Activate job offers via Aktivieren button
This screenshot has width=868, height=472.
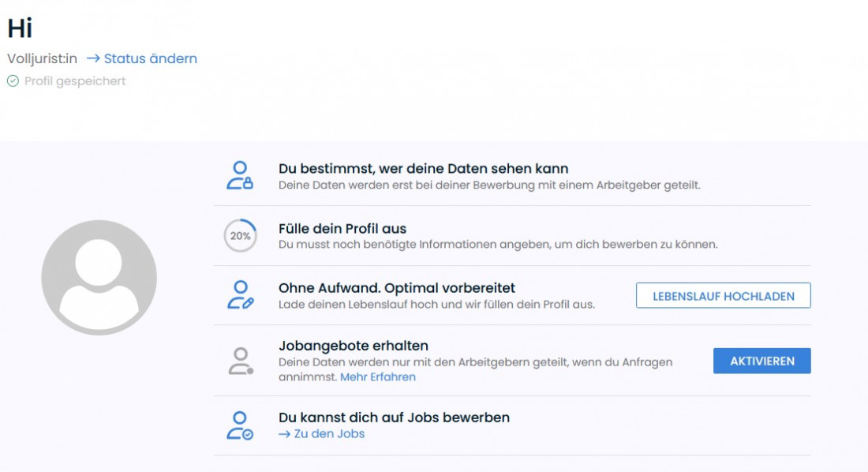(x=761, y=360)
